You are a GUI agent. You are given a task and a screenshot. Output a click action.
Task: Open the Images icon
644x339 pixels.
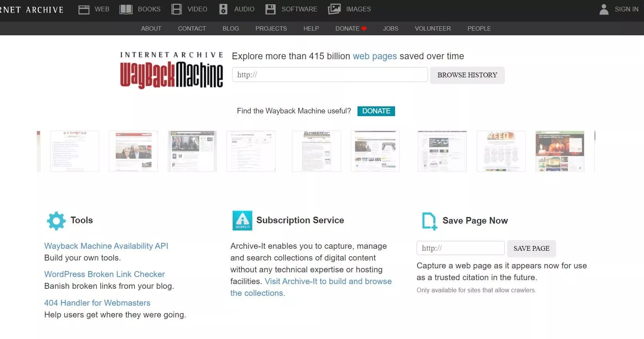click(x=334, y=9)
